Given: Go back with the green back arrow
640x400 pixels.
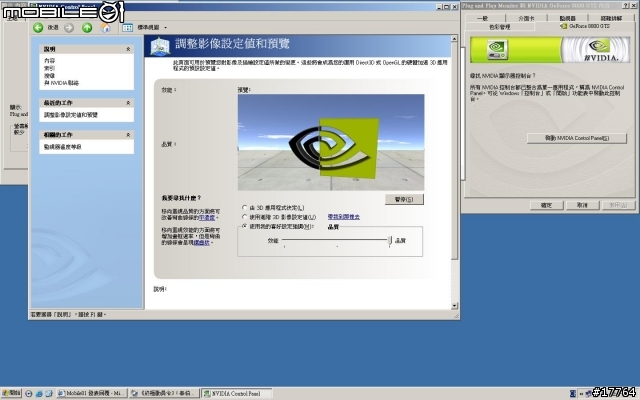Looking at the screenshot, I should 38,27.
